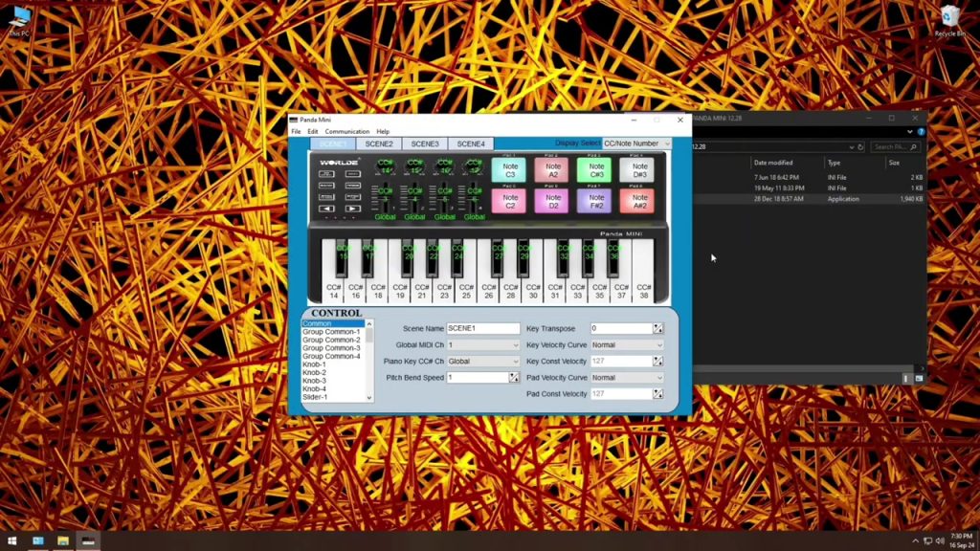Image resolution: width=980 pixels, height=551 pixels.
Task: Switch to the SCENE4 tab
Action: 471,143
